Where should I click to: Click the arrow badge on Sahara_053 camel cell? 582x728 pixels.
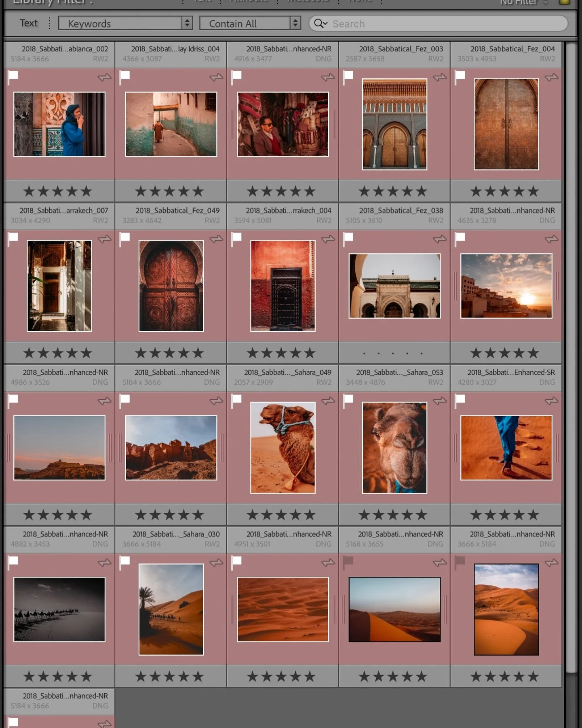pos(440,401)
